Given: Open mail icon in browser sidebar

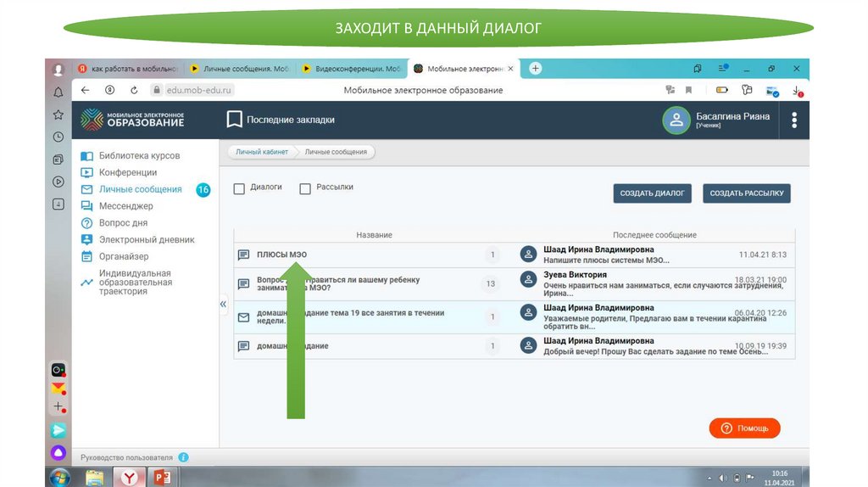Looking at the screenshot, I should [58, 389].
